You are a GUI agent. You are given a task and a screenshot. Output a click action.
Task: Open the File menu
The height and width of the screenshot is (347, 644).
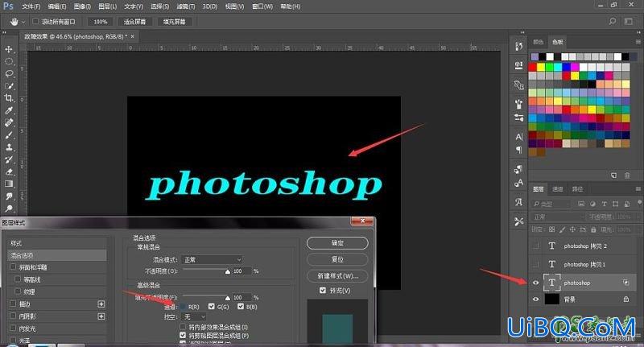point(31,6)
